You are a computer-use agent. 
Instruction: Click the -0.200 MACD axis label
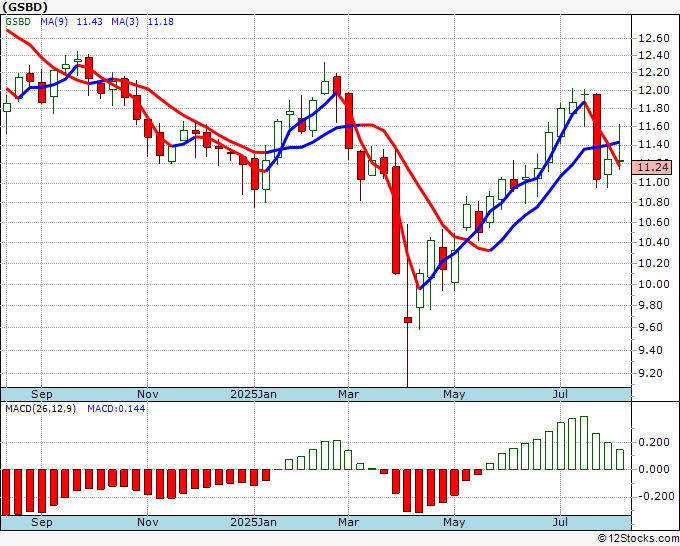pyautogui.click(x=656, y=497)
